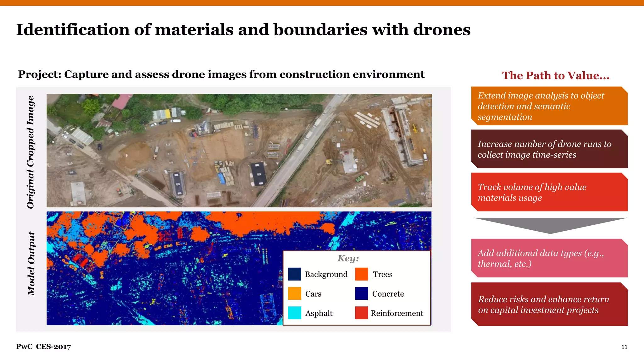Click the 'Concrete' legend label
Viewport: 644px width, 362px height.
(x=388, y=294)
